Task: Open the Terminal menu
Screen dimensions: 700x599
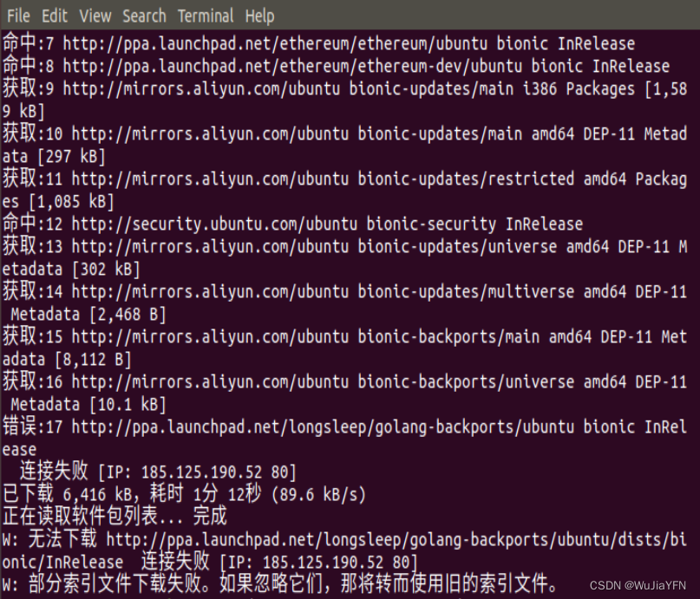Action: 205,16
